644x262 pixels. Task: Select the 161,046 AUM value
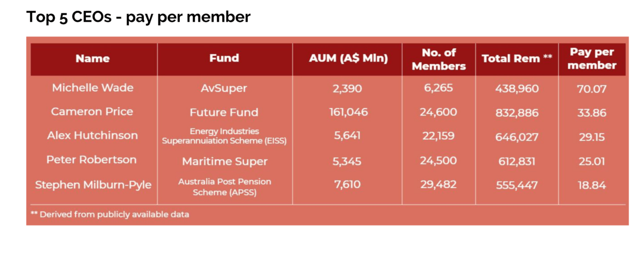(348, 113)
